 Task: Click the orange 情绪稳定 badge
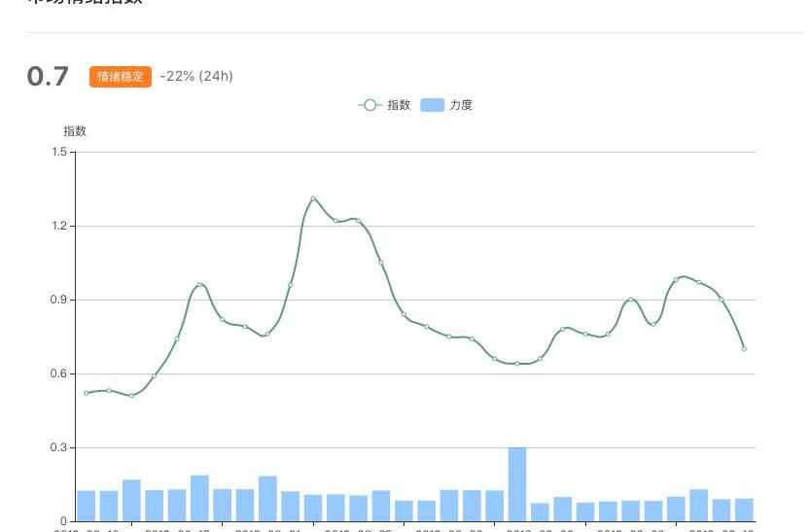pos(121,77)
